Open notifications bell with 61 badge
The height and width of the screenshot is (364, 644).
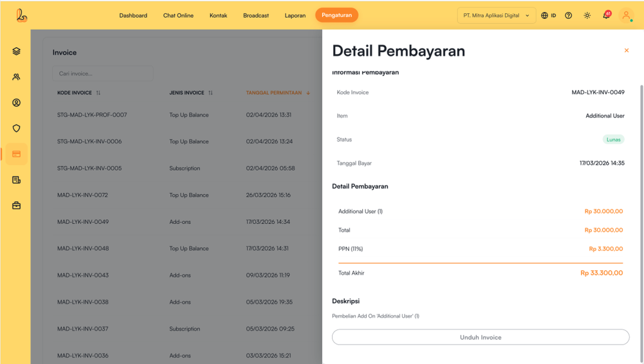(x=606, y=16)
